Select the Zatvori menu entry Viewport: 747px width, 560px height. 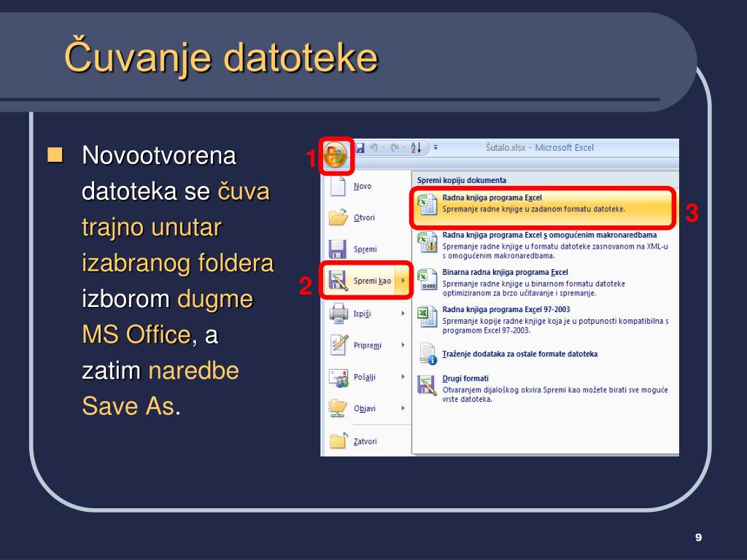365,441
